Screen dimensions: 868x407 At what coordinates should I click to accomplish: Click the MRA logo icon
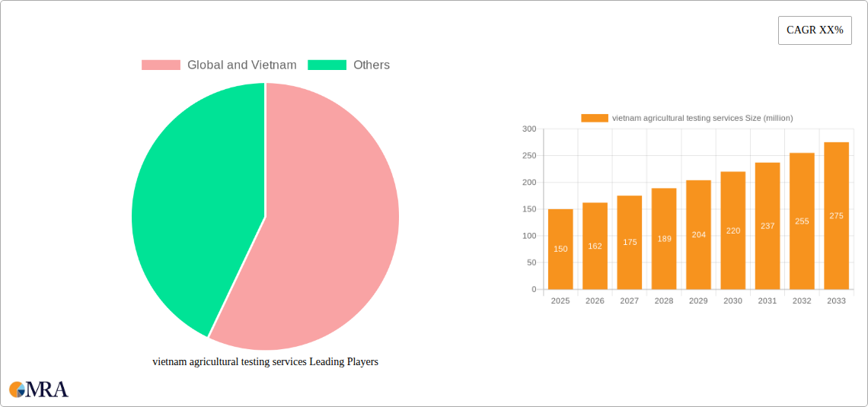(x=18, y=390)
